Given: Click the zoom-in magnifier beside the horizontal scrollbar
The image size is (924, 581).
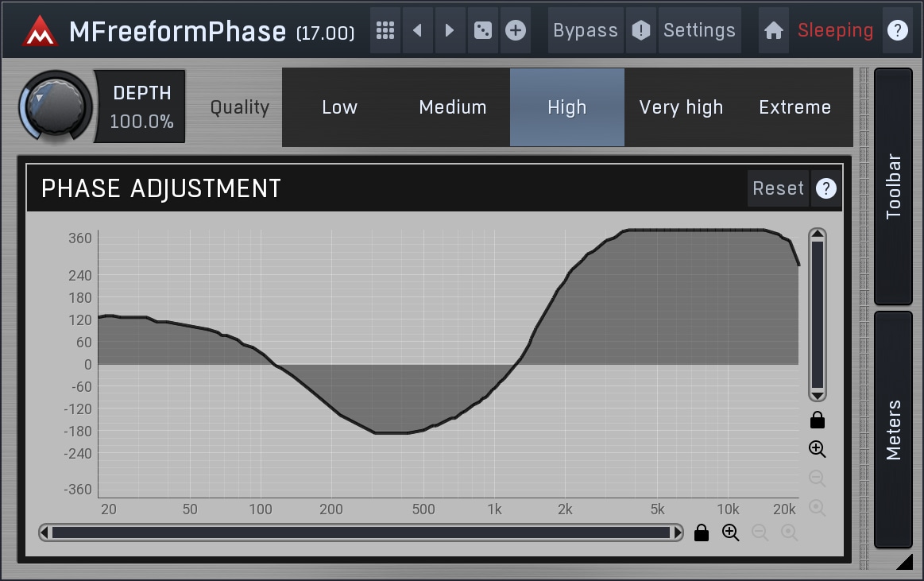Looking at the screenshot, I should coord(730,533).
